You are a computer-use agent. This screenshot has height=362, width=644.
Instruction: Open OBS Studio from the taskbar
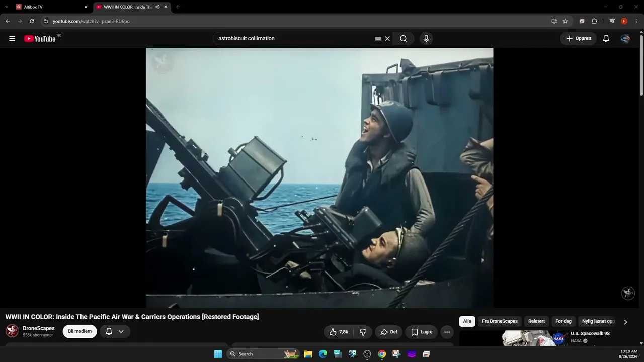[367, 354]
